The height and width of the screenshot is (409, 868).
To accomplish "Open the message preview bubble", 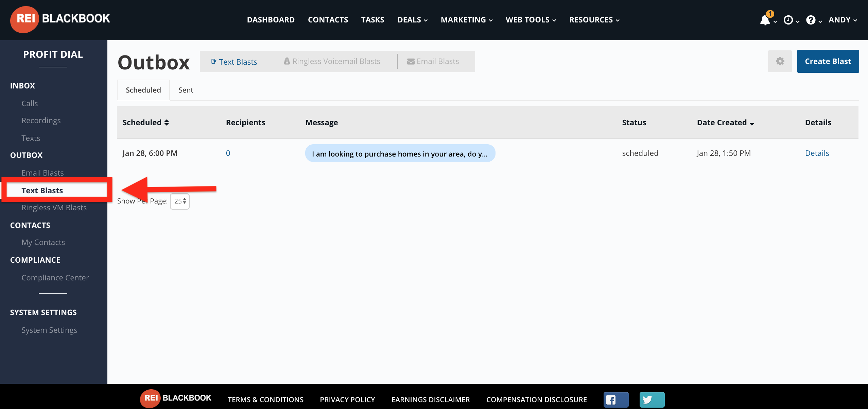I will (400, 153).
